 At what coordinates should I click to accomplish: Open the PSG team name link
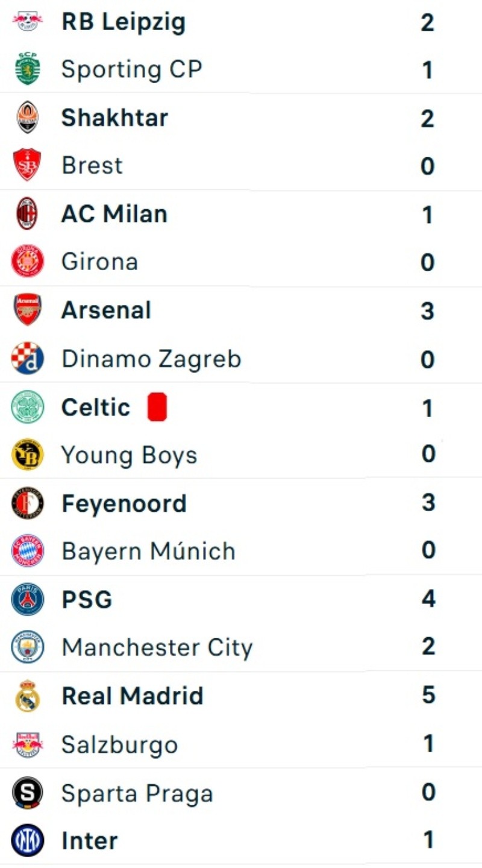tap(87, 600)
